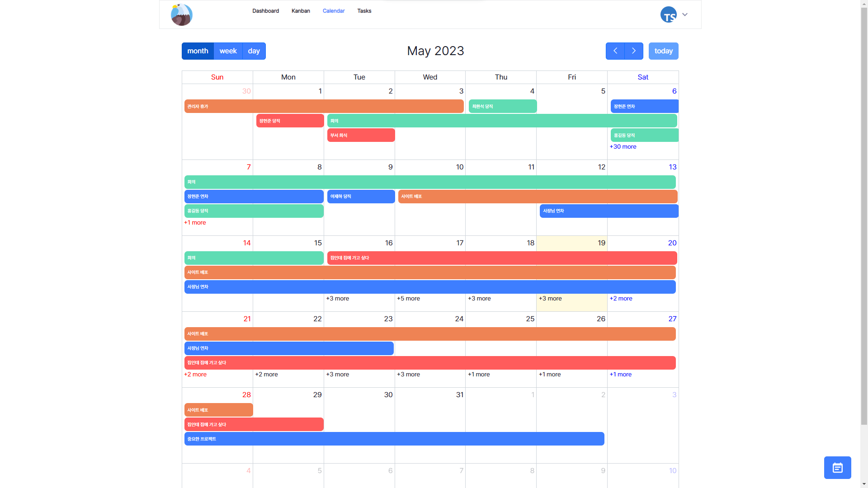Open floating calendar event button
868x488 pixels.
(x=837, y=468)
